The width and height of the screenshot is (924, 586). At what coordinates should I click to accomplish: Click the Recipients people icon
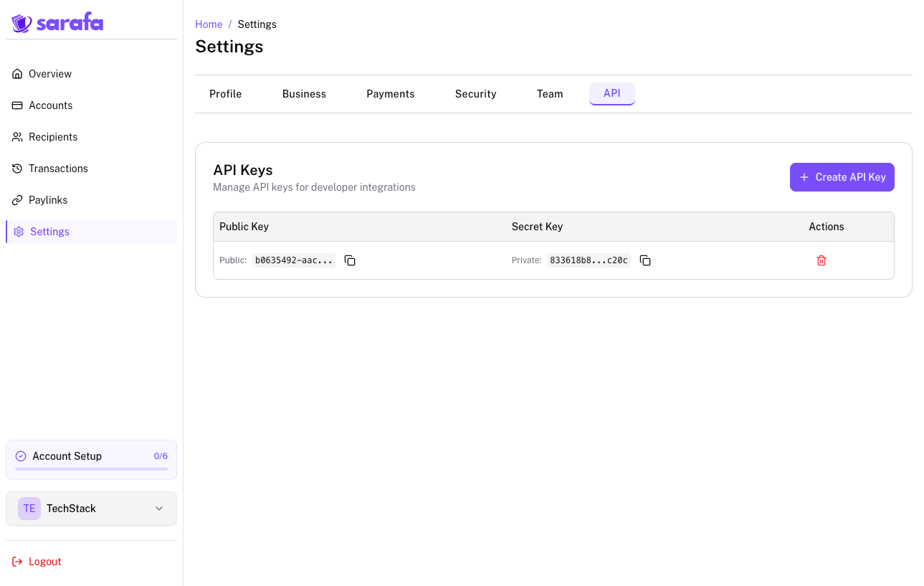coord(17,137)
